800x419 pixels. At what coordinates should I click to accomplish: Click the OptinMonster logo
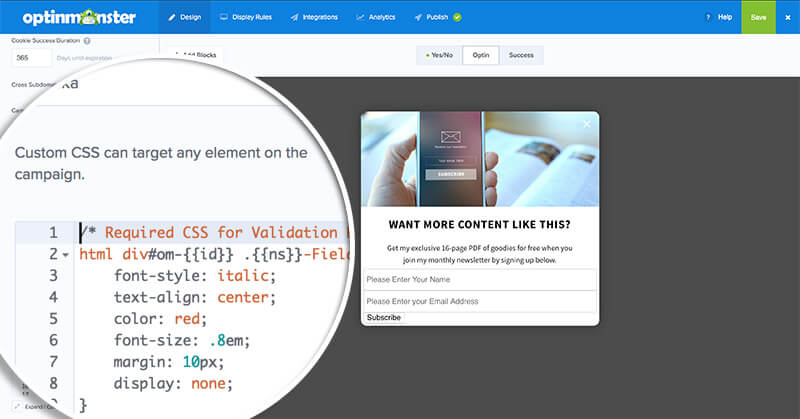[x=79, y=17]
